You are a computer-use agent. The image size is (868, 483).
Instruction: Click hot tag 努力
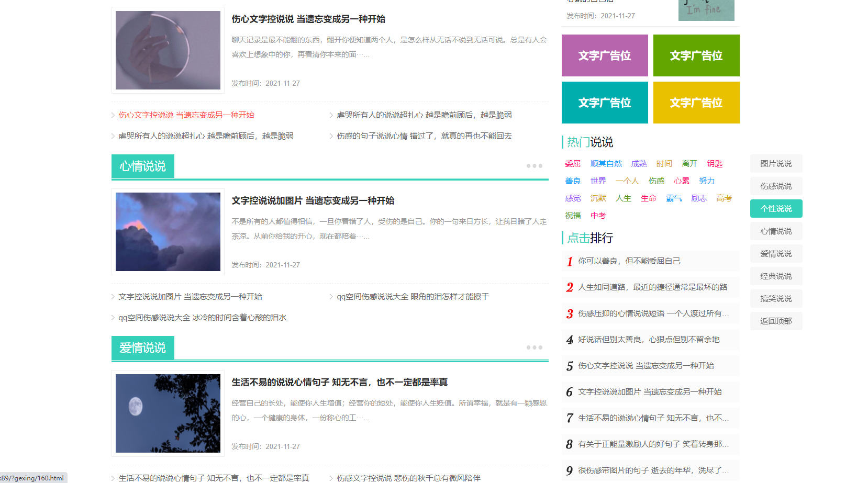click(x=707, y=181)
